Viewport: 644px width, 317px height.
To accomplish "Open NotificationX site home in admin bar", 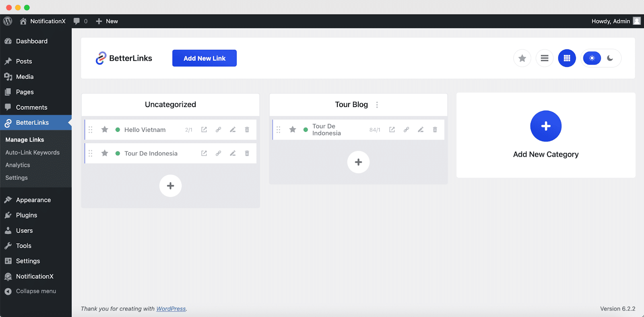I will [x=43, y=21].
